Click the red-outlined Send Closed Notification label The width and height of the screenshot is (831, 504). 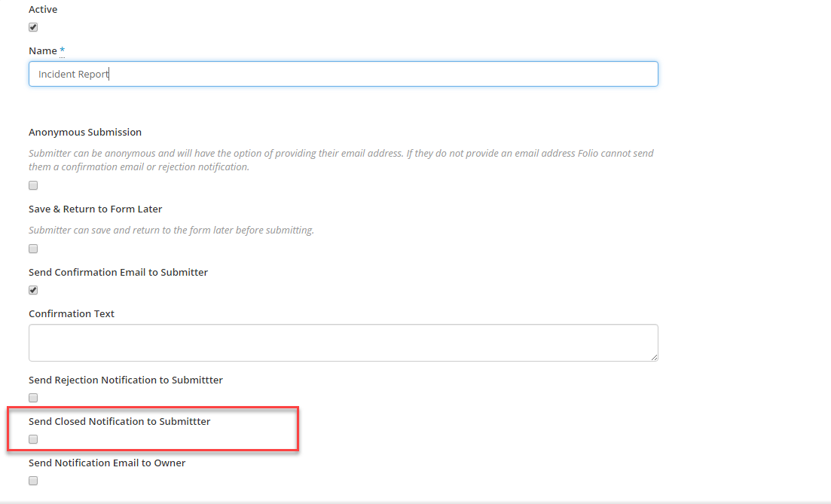click(119, 421)
